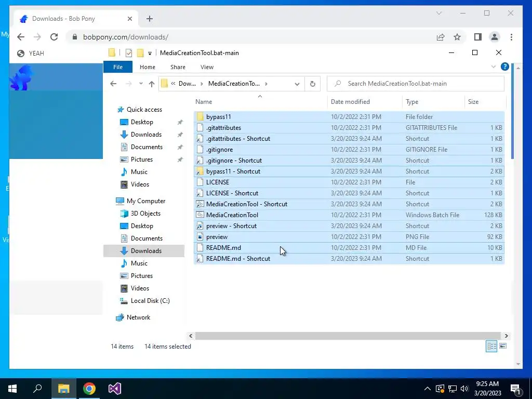
Task: Select the bypass11 folder
Action: tap(349, 117)
